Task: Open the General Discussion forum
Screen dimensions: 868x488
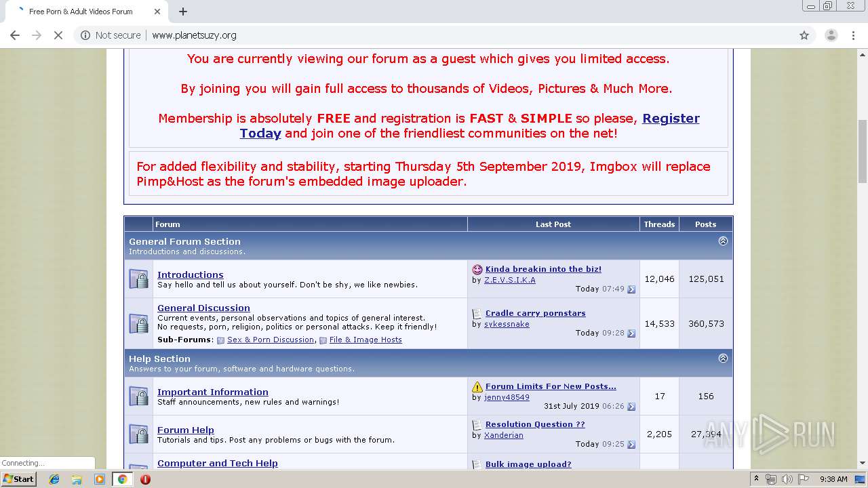Action: point(203,308)
